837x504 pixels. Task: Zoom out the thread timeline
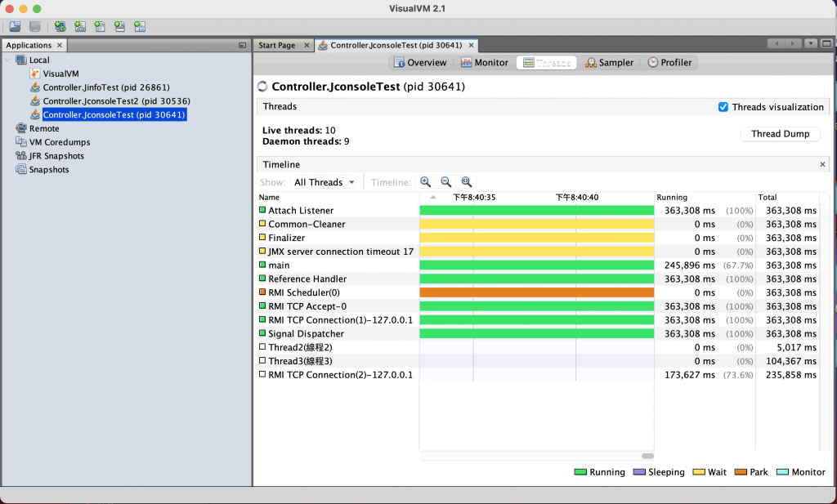445,182
